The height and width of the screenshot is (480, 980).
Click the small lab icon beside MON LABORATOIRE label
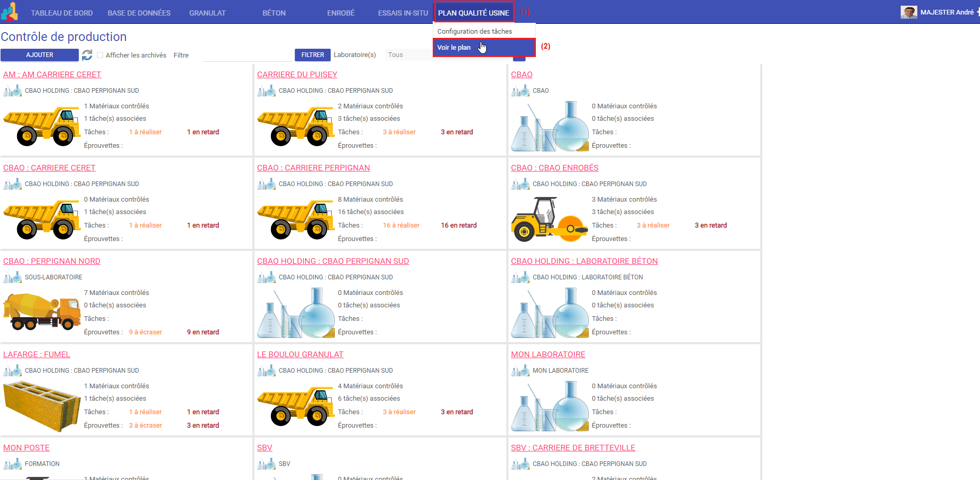click(x=520, y=371)
